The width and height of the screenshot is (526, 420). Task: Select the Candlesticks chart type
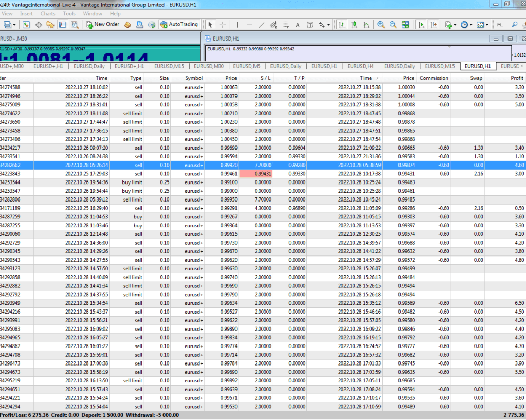pos(354,24)
